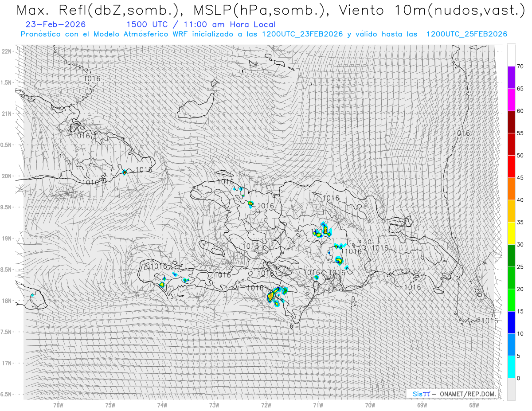Viewport: 532px width, 411px height.
Task: Select the bright red 45–50 dBZ colorbar segment
Action: click(511, 167)
